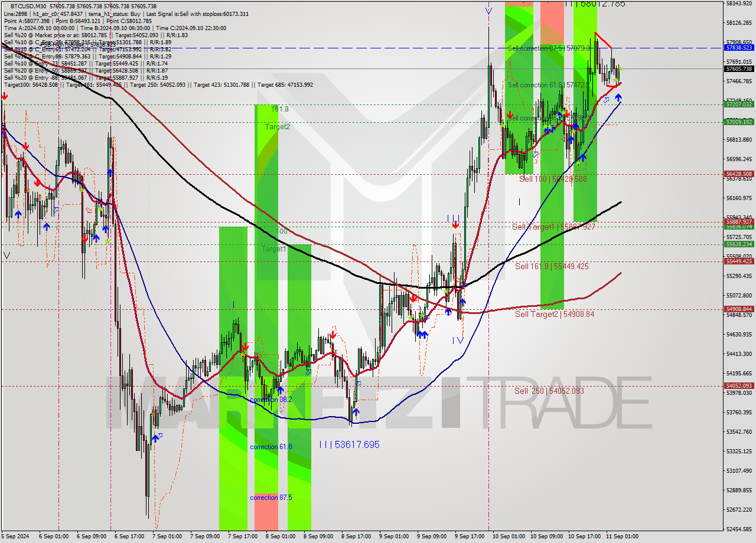Click the '11 Sep 01:00' time label
756x543 pixels.
pos(621,537)
